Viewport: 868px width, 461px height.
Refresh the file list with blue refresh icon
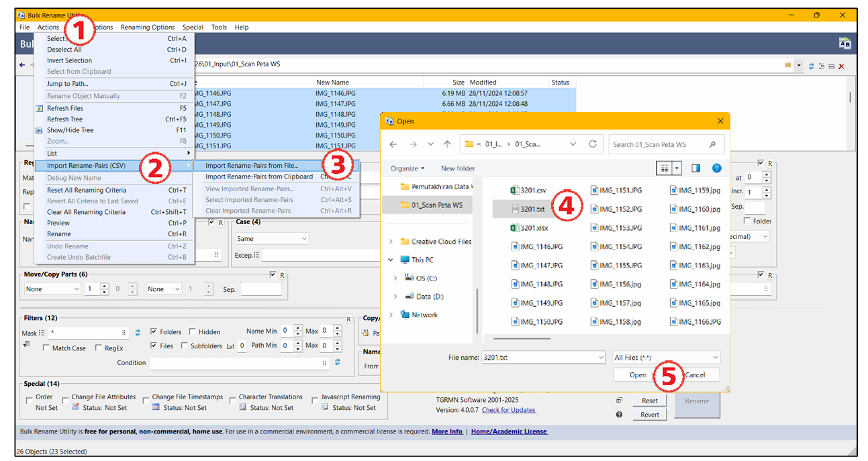pyautogui.click(x=811, y=65)
